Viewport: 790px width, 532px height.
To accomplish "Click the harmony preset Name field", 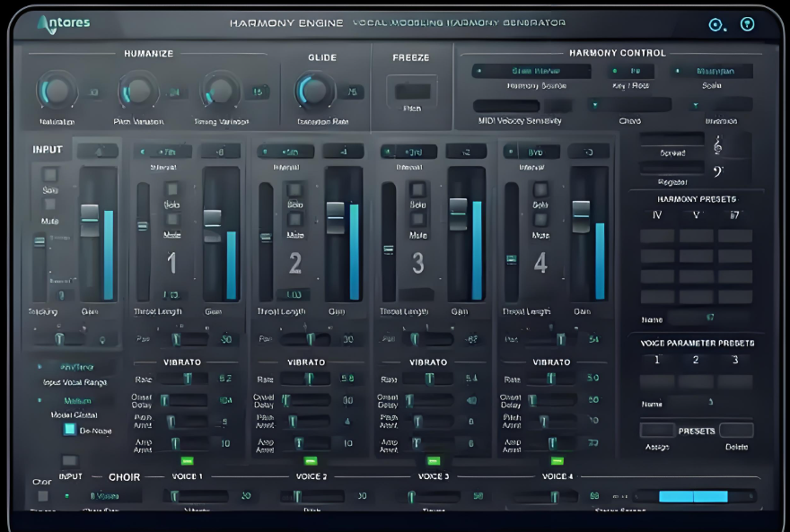I will (710, 318).
